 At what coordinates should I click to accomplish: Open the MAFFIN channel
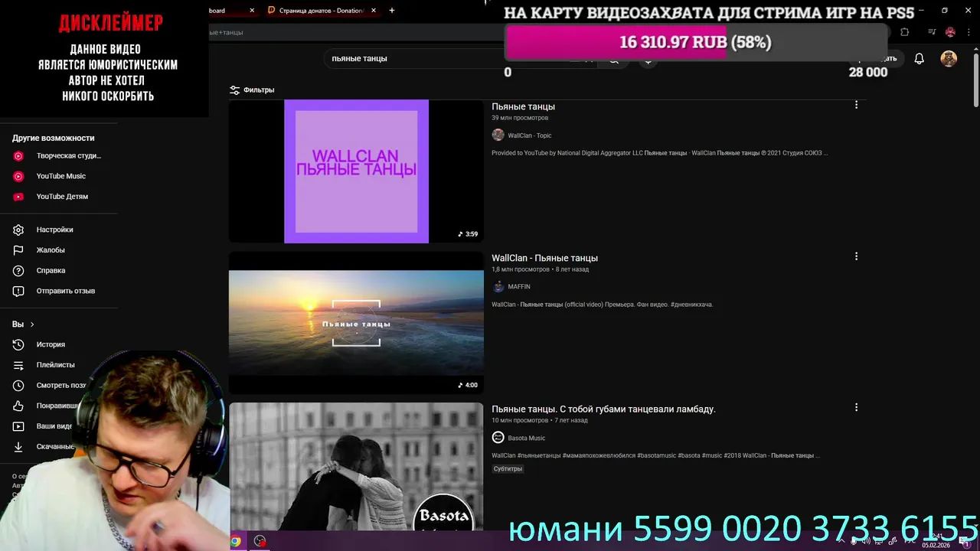(x=519, y=286)
